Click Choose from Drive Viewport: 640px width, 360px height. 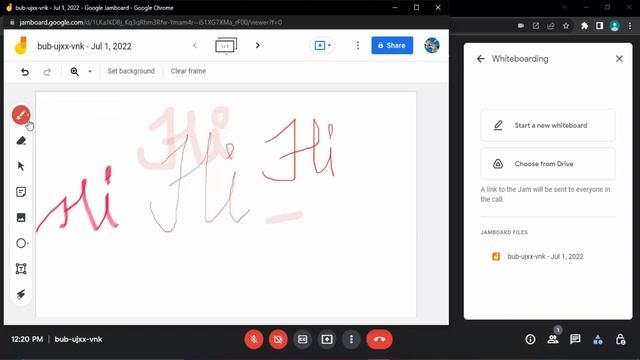click(548, 164)
